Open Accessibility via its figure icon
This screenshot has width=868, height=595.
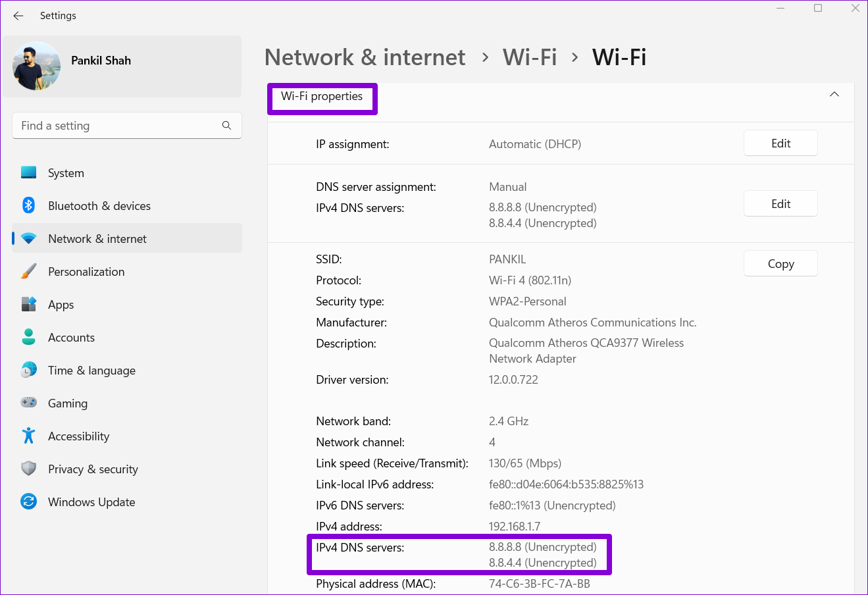click(x=28, y=436)
